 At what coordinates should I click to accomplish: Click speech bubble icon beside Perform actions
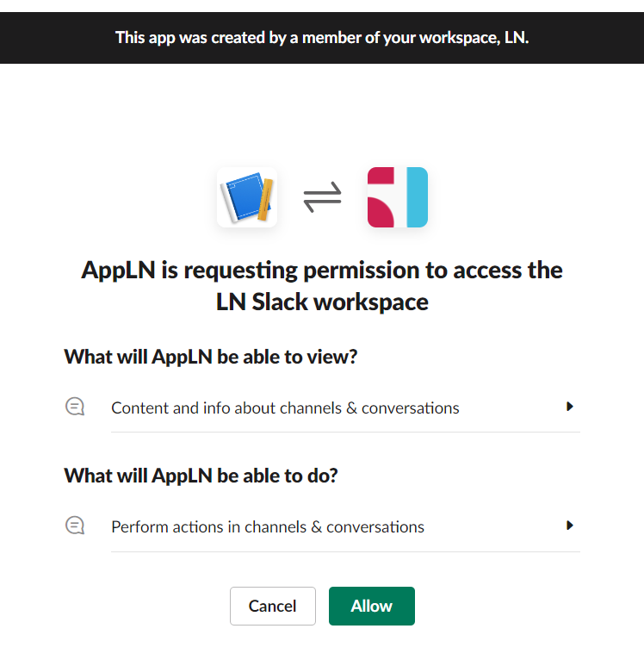click(75, 526)
